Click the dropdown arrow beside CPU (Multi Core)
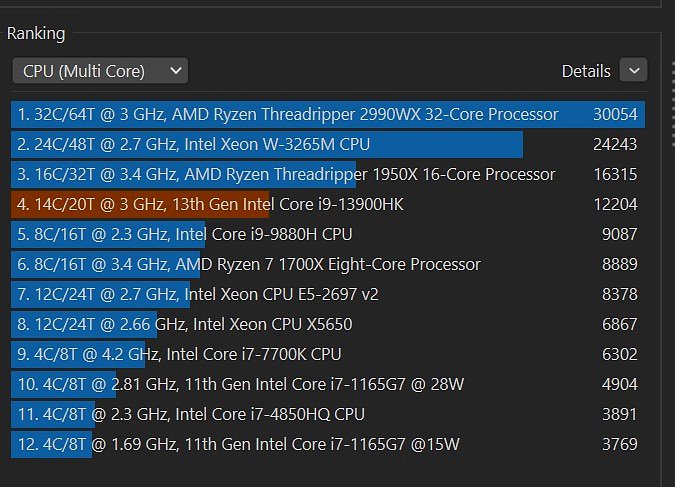The width and height of the screenshot is (675, 487). pos(176,70)
